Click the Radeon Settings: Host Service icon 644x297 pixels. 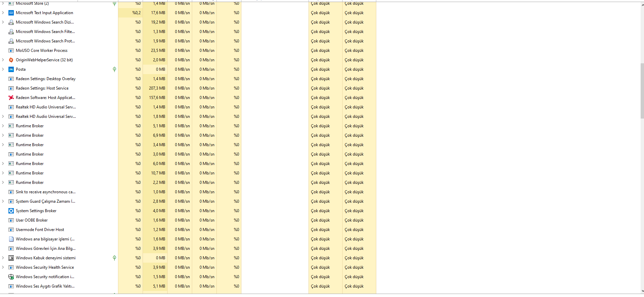point(11,88)
